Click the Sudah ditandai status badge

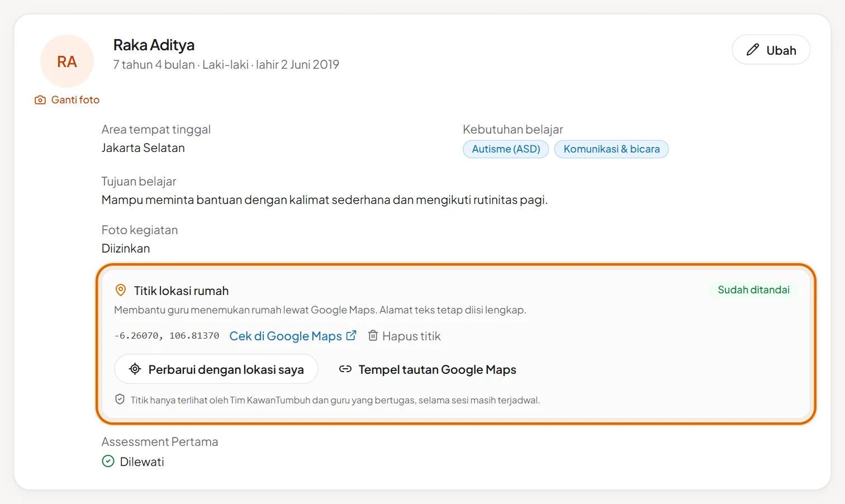point(753,289)
